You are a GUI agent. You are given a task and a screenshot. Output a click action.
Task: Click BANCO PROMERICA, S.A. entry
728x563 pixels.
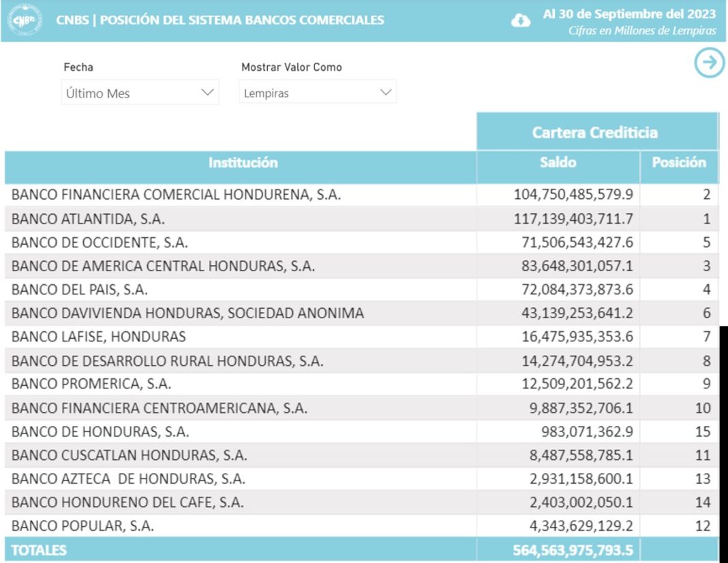pos(91,384)
